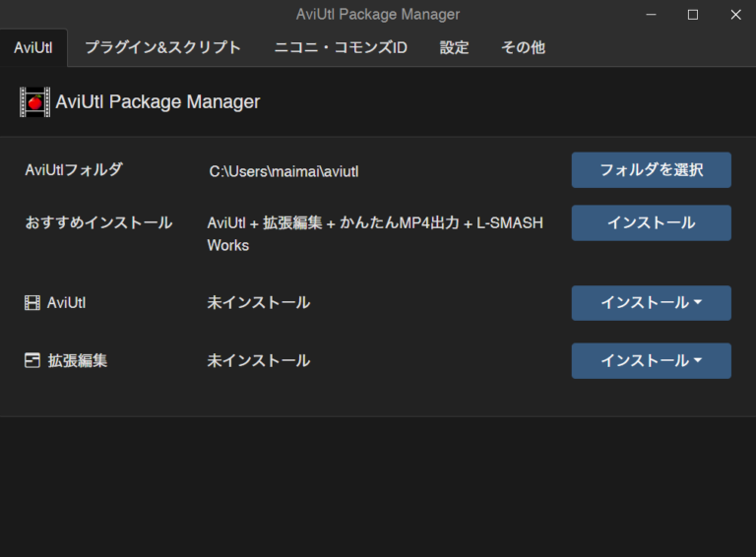The image size is (756, 557).
Task: Maximize the application window
Action: [693, 14]
